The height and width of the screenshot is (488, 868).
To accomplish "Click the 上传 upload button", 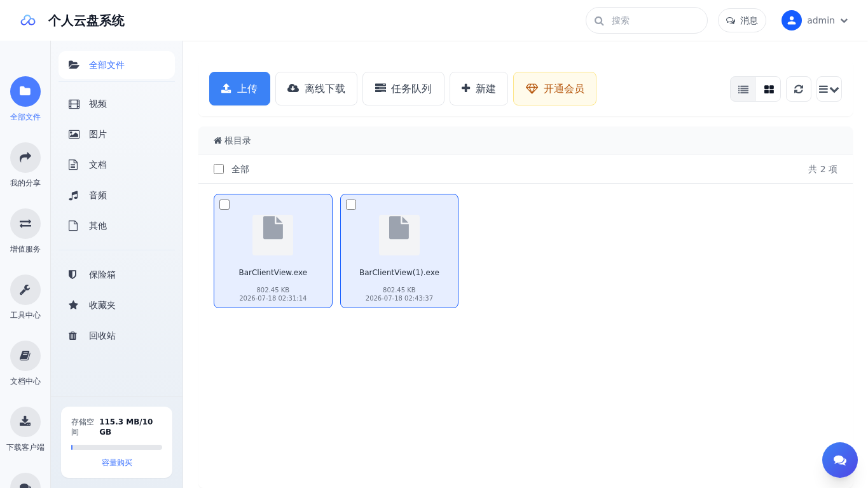I will 240,89.
